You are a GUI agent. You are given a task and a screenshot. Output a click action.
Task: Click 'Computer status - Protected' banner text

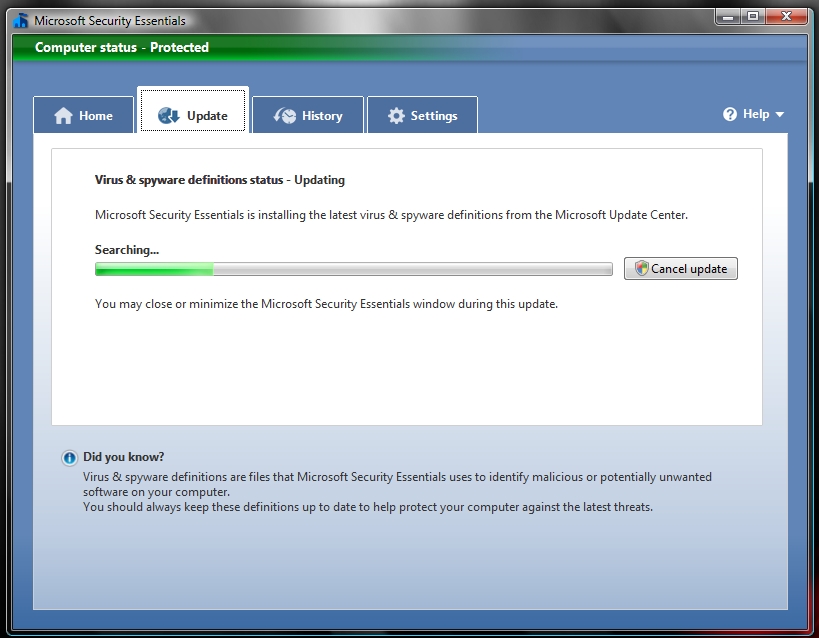(x=122, y=48)
